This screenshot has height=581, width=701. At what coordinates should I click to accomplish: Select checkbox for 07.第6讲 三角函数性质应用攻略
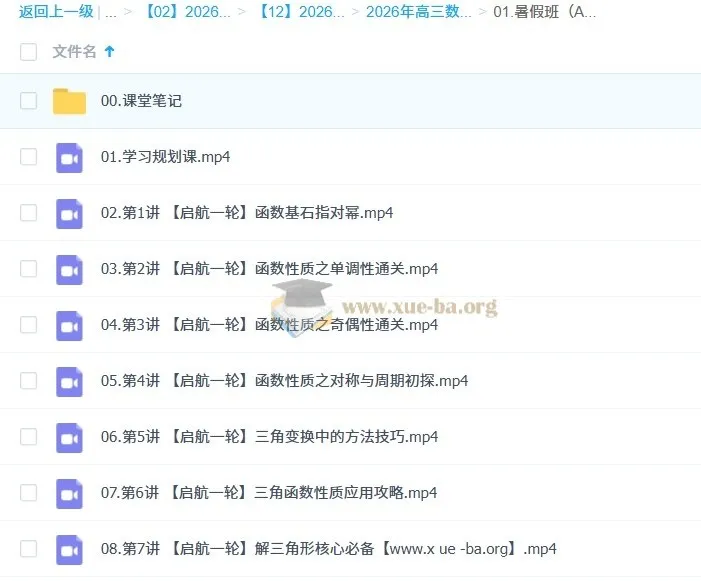pos(29,493)
